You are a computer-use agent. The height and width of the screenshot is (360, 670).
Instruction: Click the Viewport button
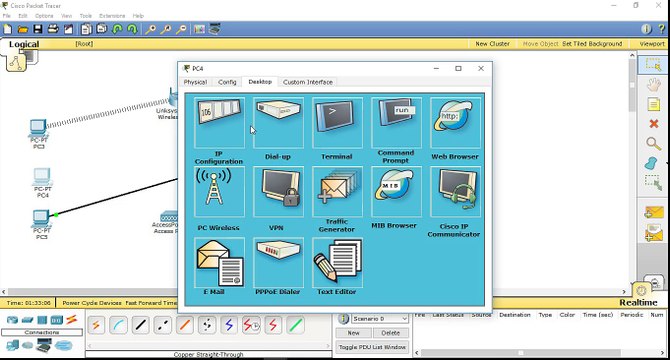tap(652, 44)
